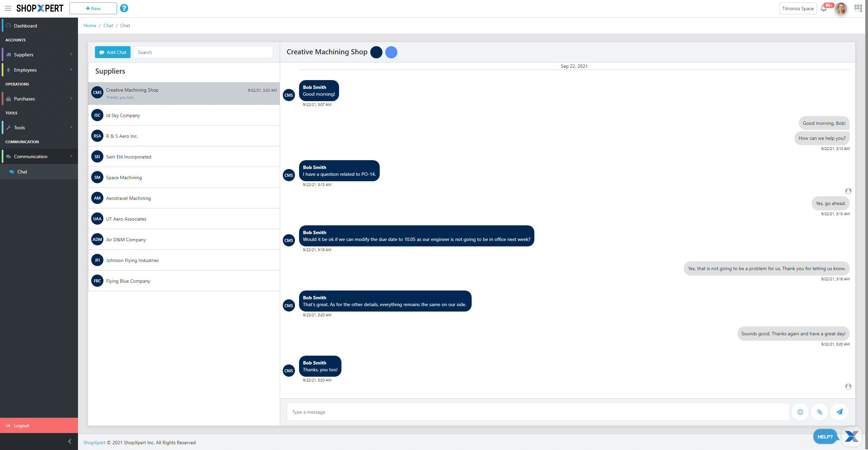Click the Home breadcrumb link
Image resolution: width=868 pixels, height=450 pixels.
pos(90,25)
